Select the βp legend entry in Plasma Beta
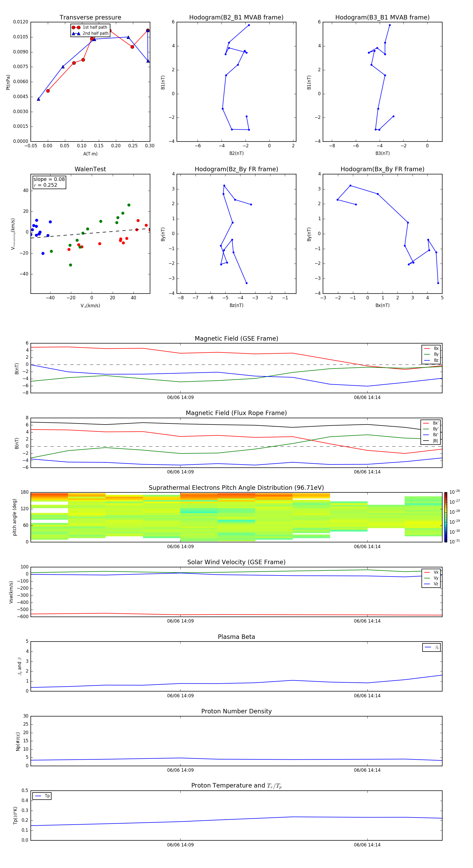This screenshot has height=868, width=473. pyautogui.click(x=431, y=647)
